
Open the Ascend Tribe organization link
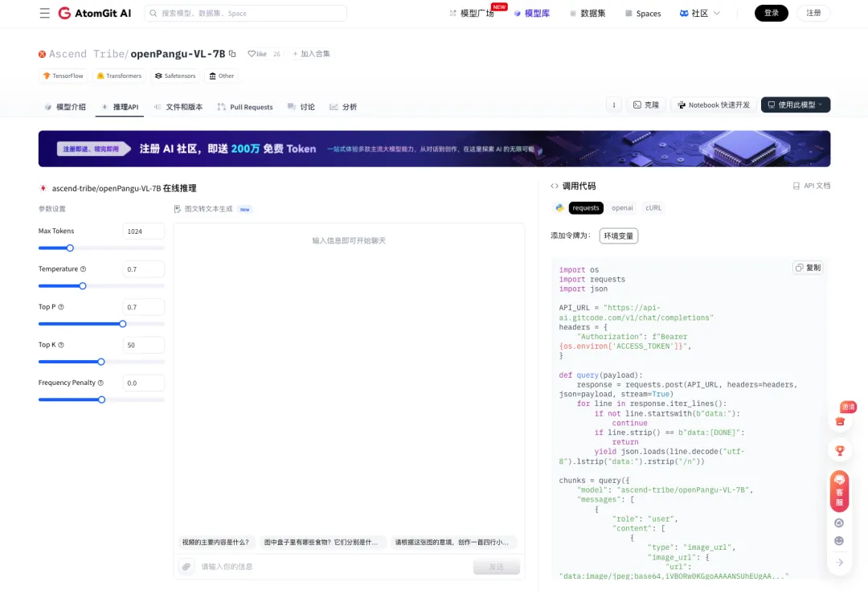tap(86, 54)
